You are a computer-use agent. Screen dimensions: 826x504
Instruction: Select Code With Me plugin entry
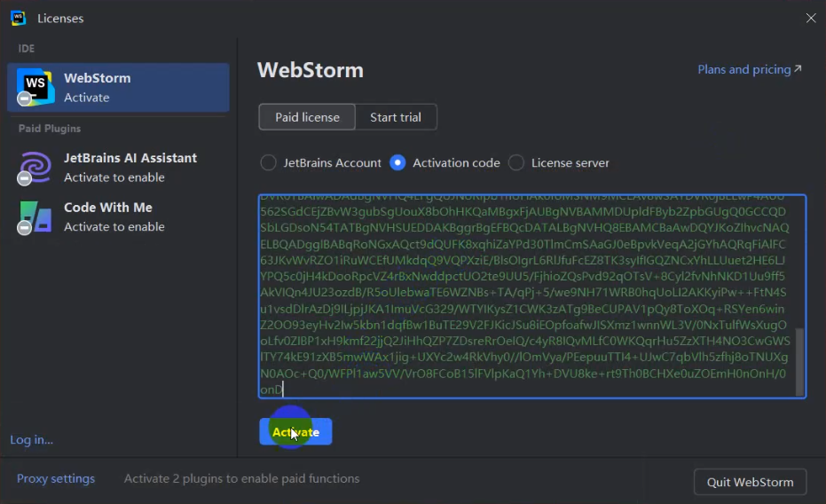tap(119, 217)
